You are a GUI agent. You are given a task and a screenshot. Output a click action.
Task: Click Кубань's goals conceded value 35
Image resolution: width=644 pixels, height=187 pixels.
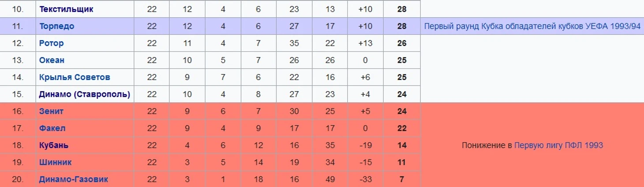point(330,145)
